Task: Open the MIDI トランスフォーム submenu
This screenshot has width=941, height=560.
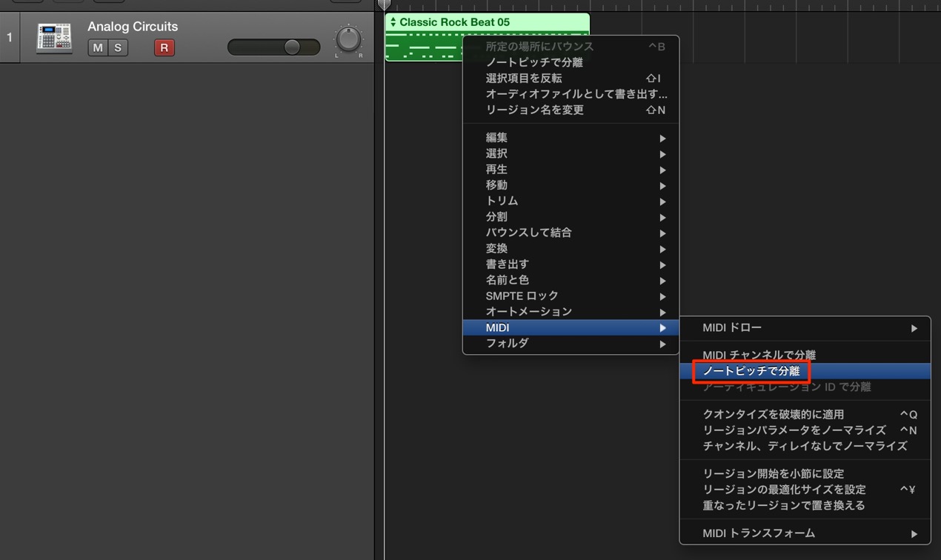Action: coord(805,533)
